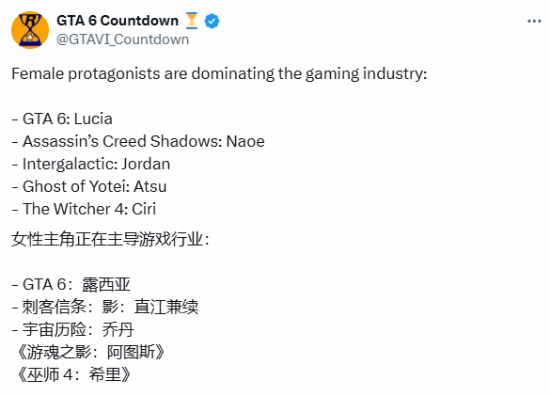Screen dimensions: 550x396
Task: Open the @GTAVI_Countdown handle link
Action: point(123,39)
